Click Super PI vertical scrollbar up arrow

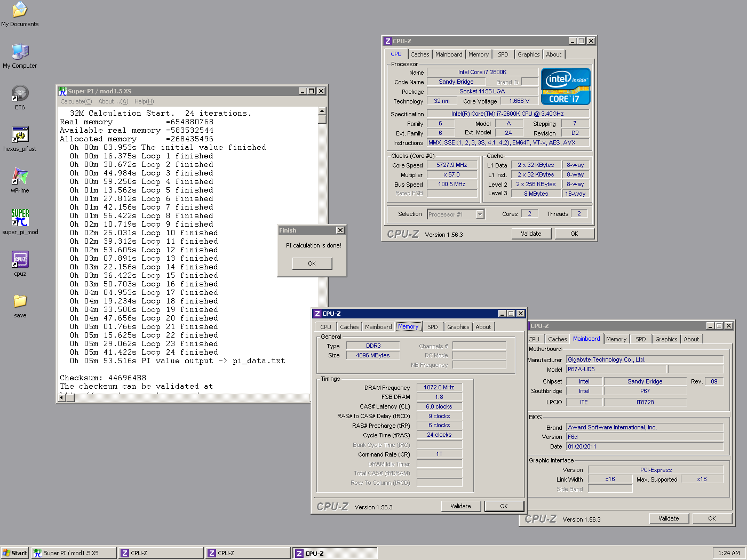(322, 111)
